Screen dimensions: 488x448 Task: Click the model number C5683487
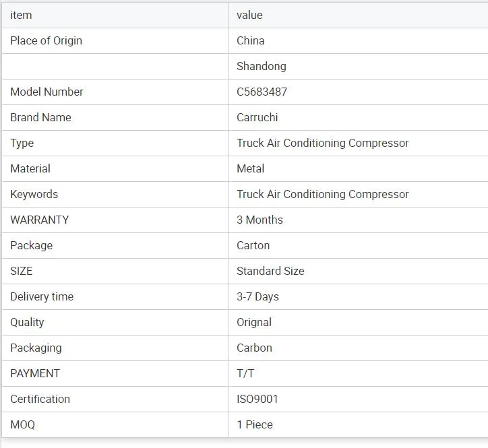[262, 92]
